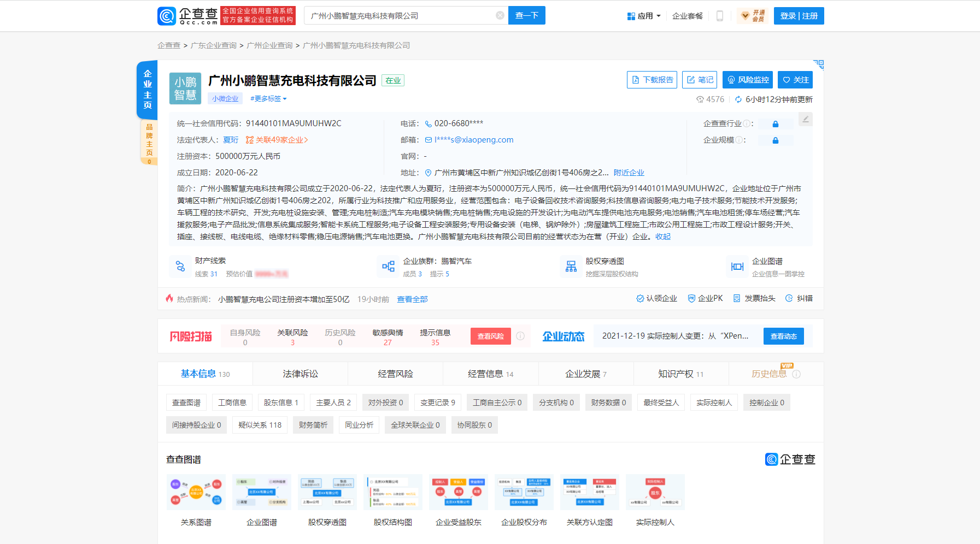Click the 企业PK link
The image size is (980, 544).
705,298
